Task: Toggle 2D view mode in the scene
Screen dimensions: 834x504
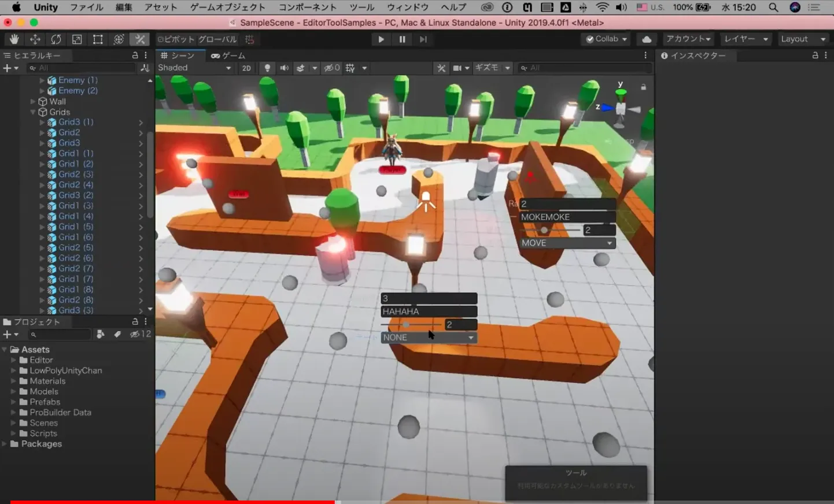Action: pos(246,68)
